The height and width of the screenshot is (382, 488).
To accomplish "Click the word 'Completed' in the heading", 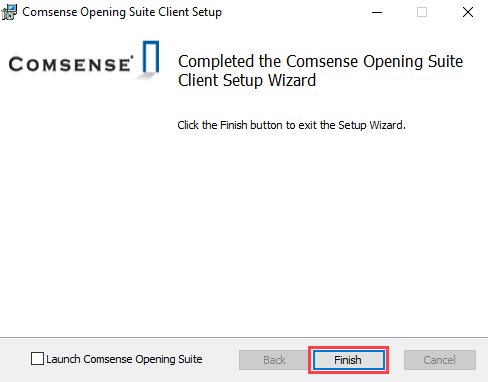I will [x=217, y=62].
